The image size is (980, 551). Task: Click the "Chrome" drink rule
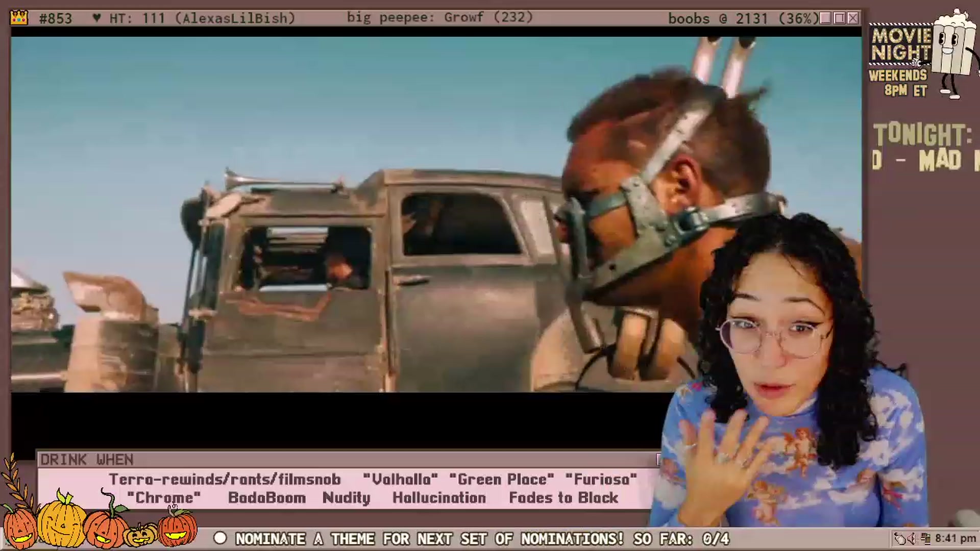click(x=164, y=498)
